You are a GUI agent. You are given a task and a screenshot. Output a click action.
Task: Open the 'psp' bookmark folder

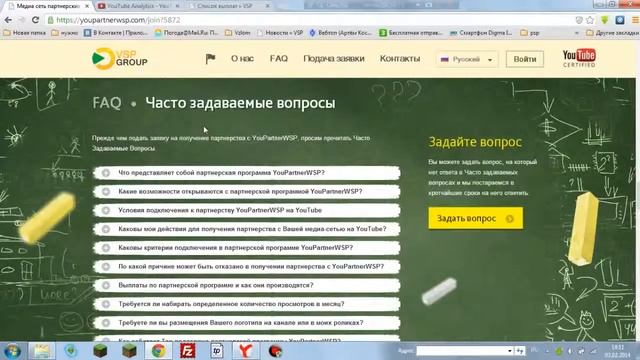click(530, 33)
